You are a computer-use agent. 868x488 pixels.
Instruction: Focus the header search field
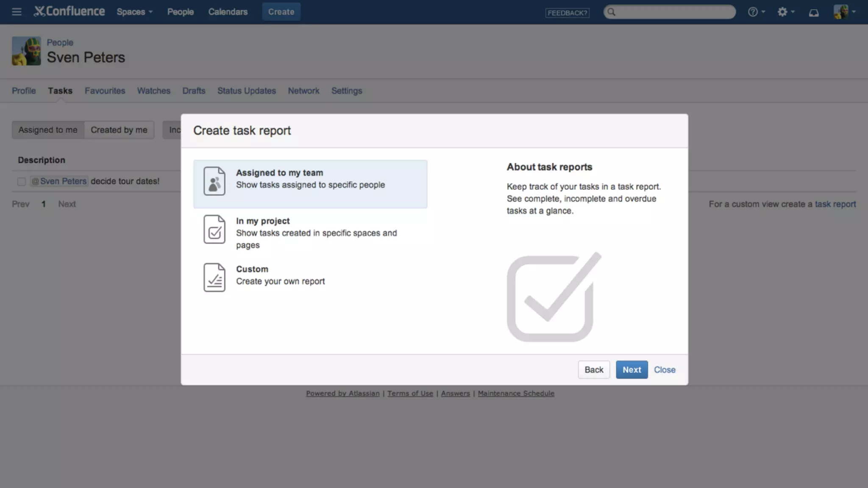(674, 12)
